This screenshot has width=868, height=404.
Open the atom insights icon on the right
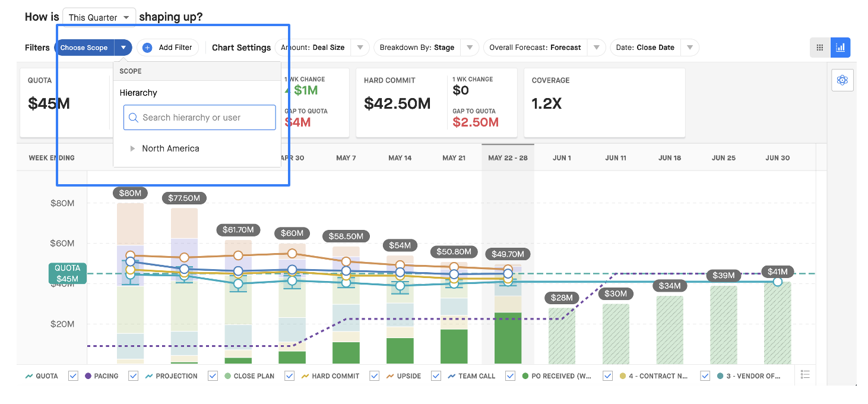tap(842, 80)
